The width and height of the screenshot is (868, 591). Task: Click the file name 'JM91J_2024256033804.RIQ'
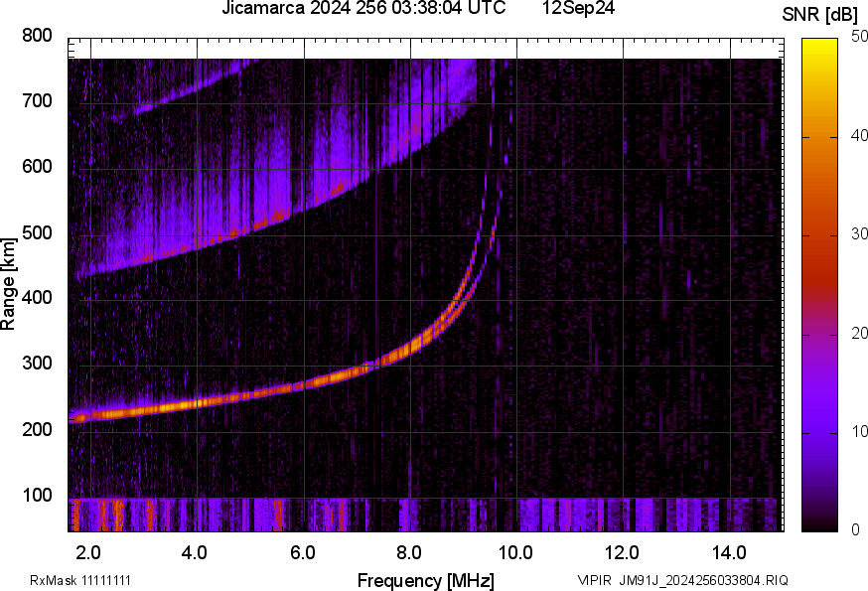tap(703, 580)
